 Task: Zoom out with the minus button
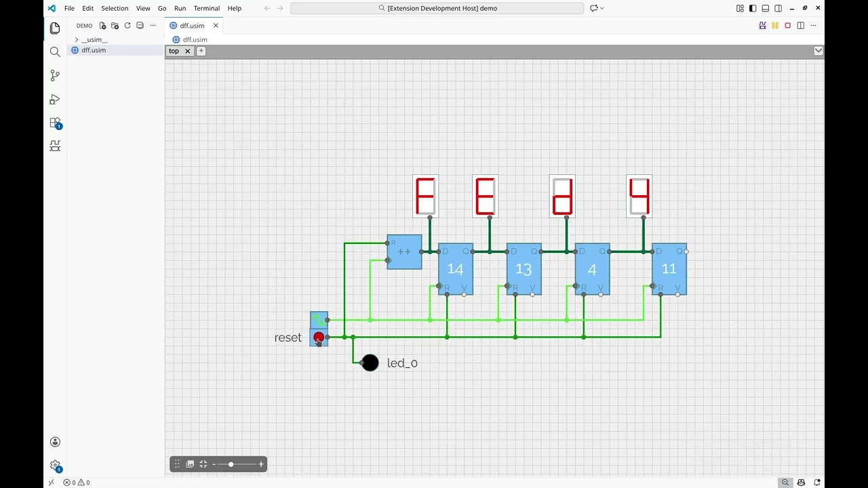point(214,464)
